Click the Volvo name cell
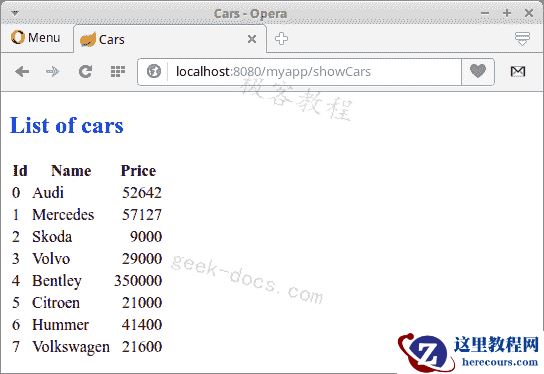 (x=51, y=258)
